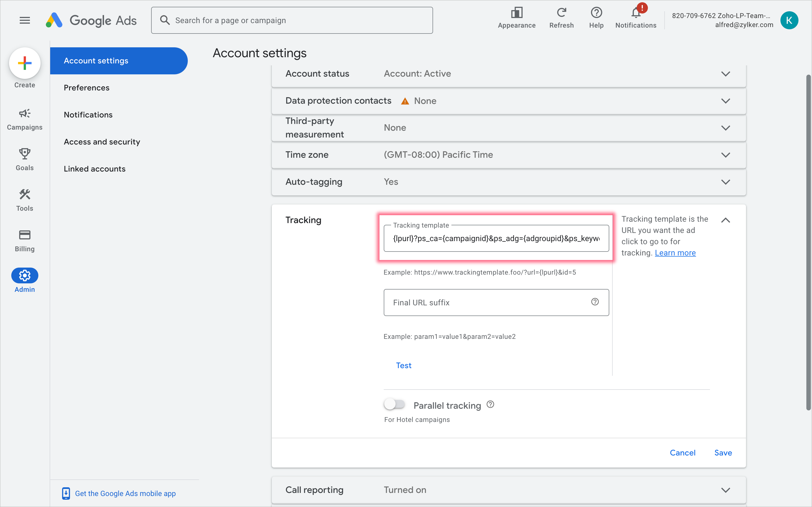The height and width of the screenshot is (507, 812).
Task: Expand the Time zone section
Action: tap(725, 155)
